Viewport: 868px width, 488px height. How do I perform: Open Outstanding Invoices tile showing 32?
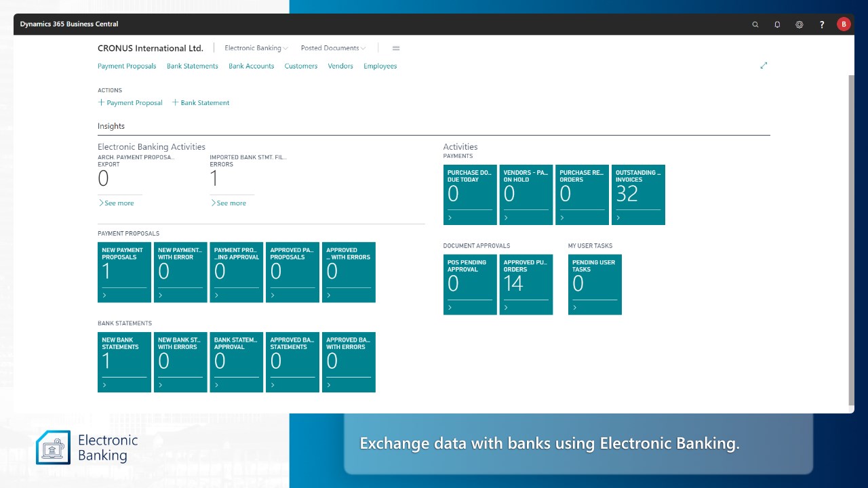tap(638, 195)
